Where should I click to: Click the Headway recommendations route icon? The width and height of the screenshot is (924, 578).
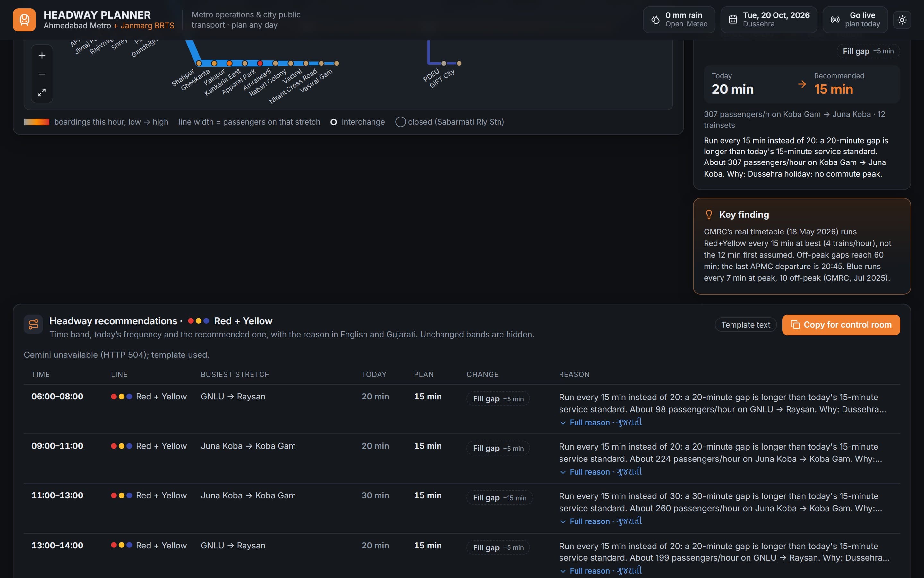pyautogui.click(x=33, y=324)
